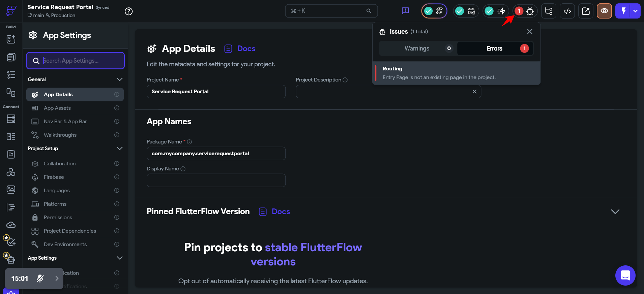
Task: Switch to the Errors tab
Action: 495,48
